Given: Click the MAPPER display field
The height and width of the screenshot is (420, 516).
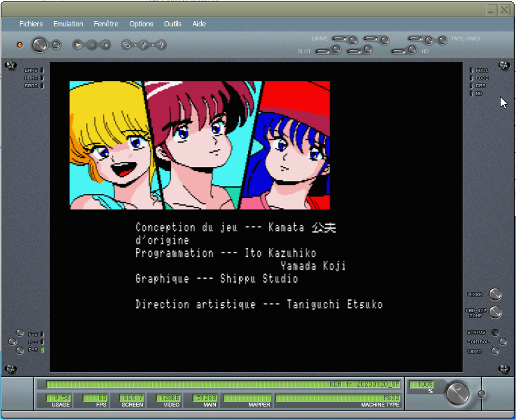Looking at the screenshot, I should pyautogui.click(x=247, y=398).
